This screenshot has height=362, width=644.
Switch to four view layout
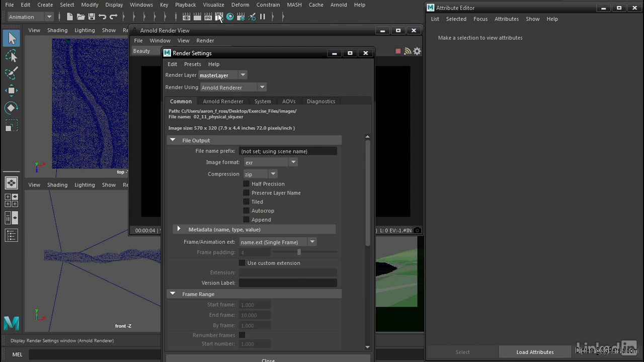coord(12,200)
